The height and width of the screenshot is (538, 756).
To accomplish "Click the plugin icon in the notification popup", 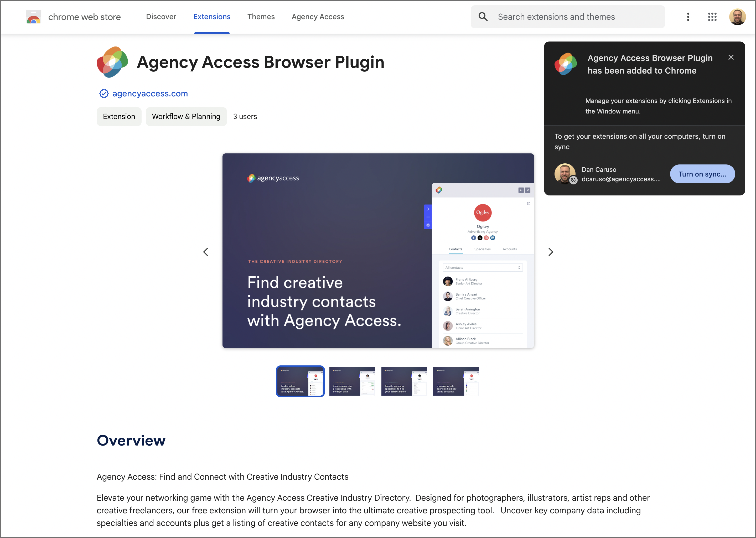I will (x=566, y=64).
